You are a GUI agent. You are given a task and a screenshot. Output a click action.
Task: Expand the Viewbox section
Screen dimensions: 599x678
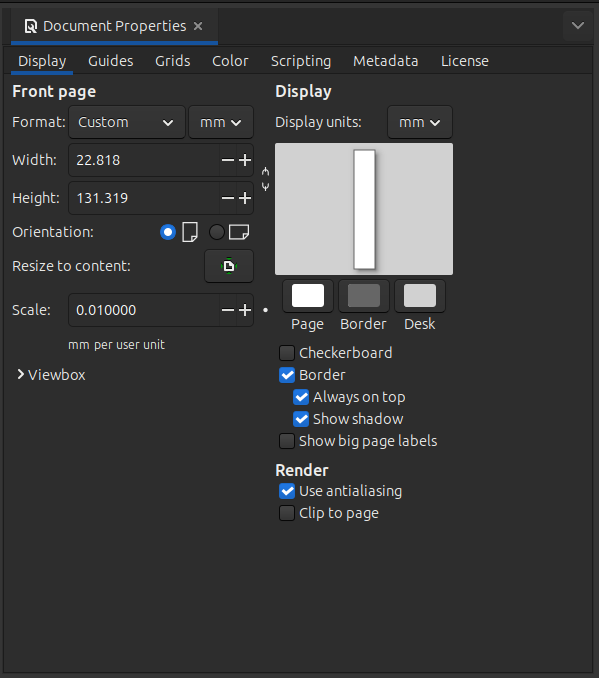click(51, 375)
